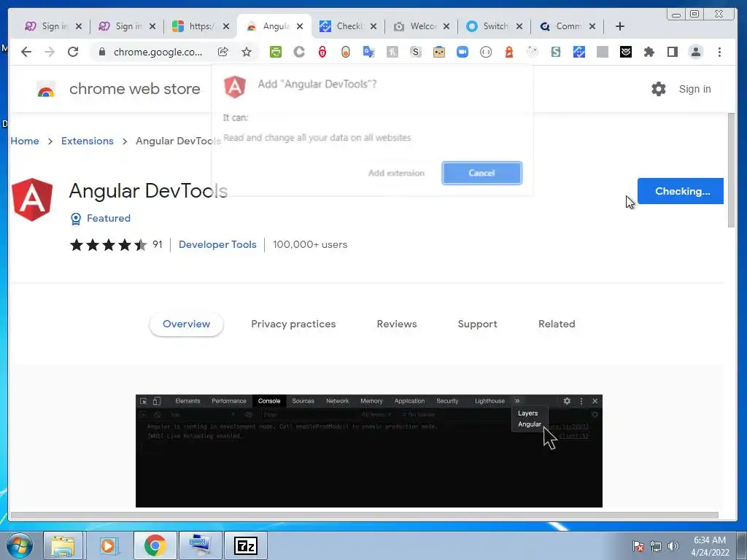
Task: Click the Featured badge icon
Action: tap(76, 219)
